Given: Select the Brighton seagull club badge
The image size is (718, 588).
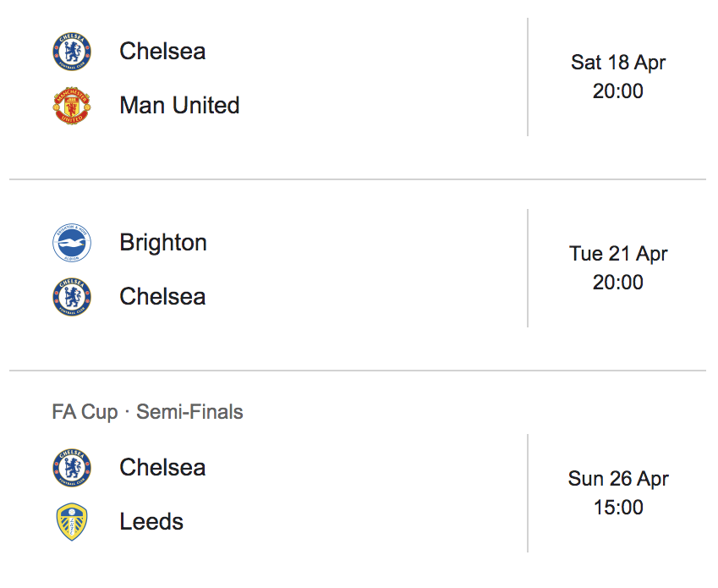Looking at the screenshot, I should pyautogui.click(x=72, y=243).
